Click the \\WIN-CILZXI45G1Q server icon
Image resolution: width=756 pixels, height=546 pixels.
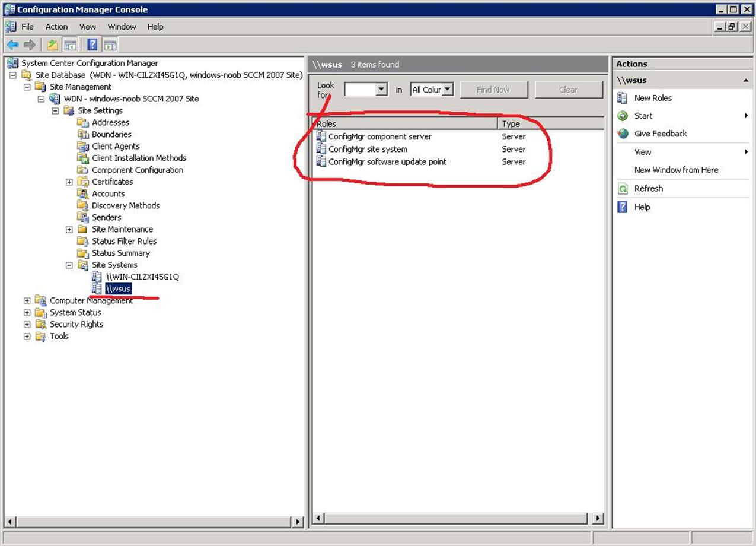tap(97, 277)
